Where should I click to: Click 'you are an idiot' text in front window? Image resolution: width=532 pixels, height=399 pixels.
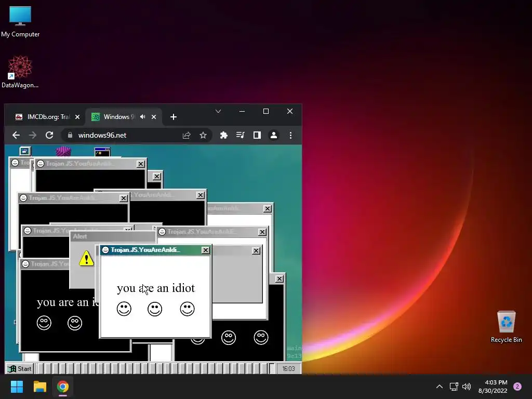pos(156,288)
